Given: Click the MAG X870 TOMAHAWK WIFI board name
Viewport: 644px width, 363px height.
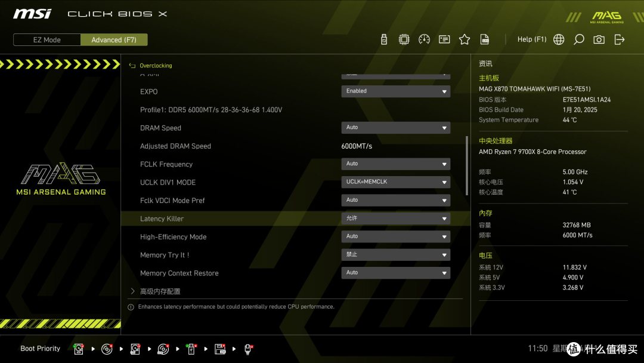Looking at the screenshot, I should tap(534, 89).
